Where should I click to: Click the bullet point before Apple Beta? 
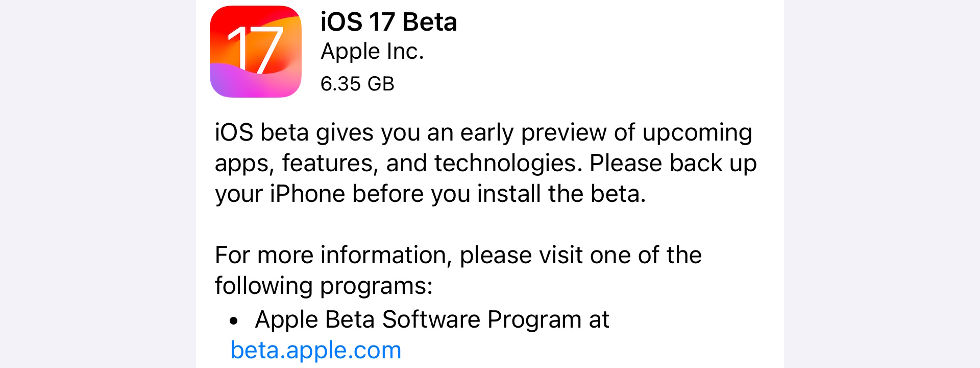click(234, 321)
